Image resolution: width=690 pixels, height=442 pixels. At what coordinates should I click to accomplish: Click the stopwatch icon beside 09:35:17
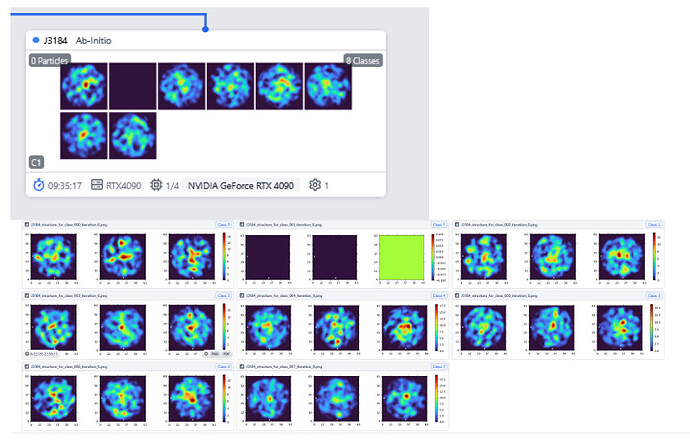point(39,185)
